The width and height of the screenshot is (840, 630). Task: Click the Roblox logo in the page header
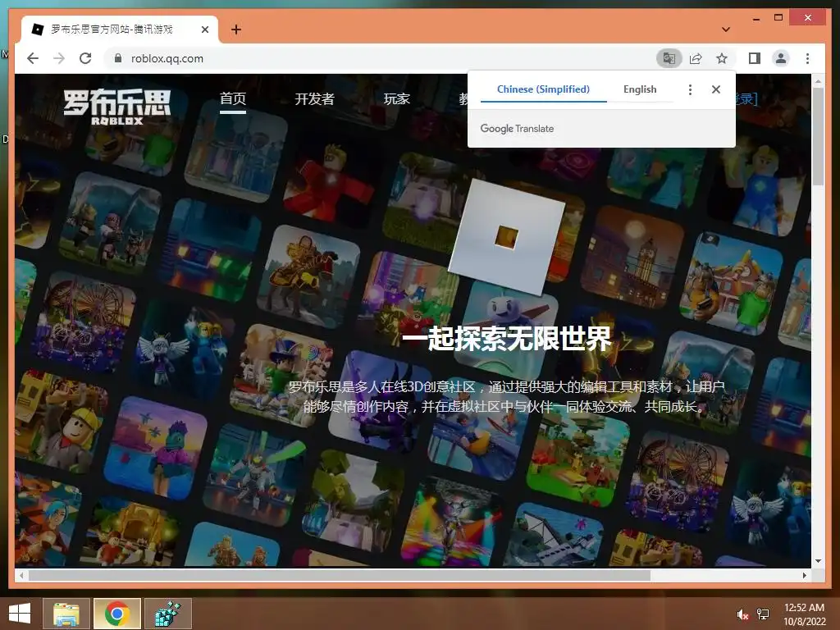click(x=116, y=107)
